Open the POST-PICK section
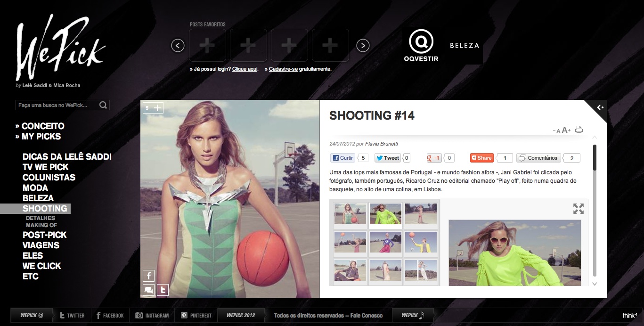The width and height of the screenshot is (644, 326). click(x=45, y=235)
